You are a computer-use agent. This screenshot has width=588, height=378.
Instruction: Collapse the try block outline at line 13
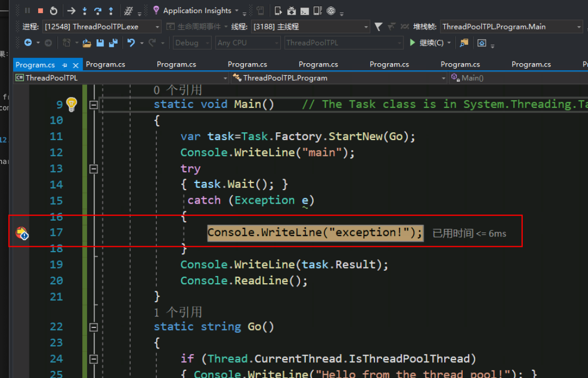pyautogui.click(x=94, y=169)
